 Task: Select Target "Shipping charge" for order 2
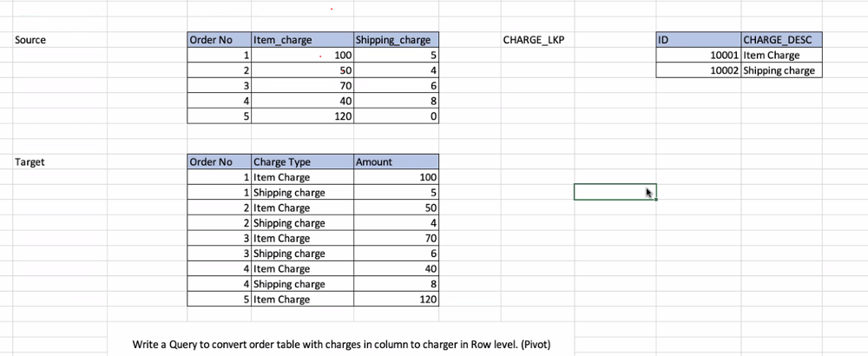302,223
